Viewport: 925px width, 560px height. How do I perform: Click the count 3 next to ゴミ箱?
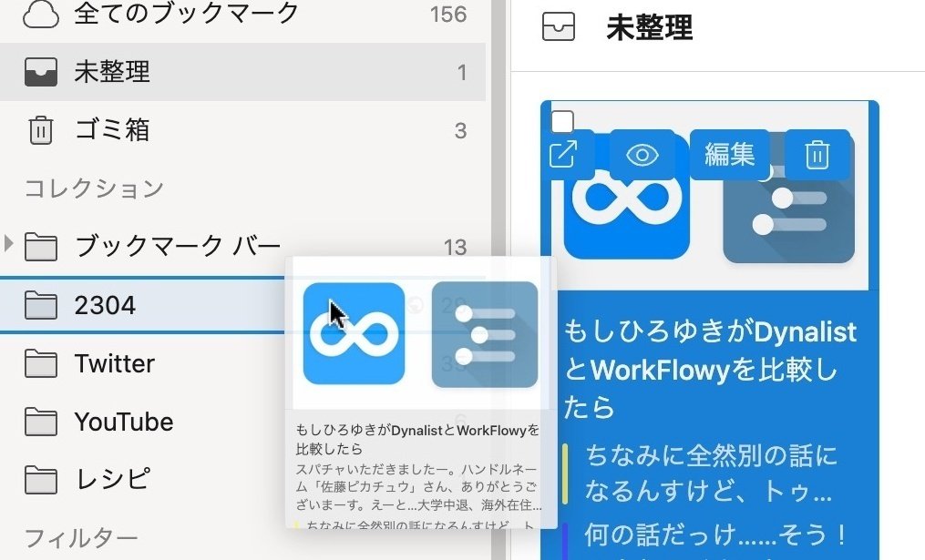coord(461,130)
